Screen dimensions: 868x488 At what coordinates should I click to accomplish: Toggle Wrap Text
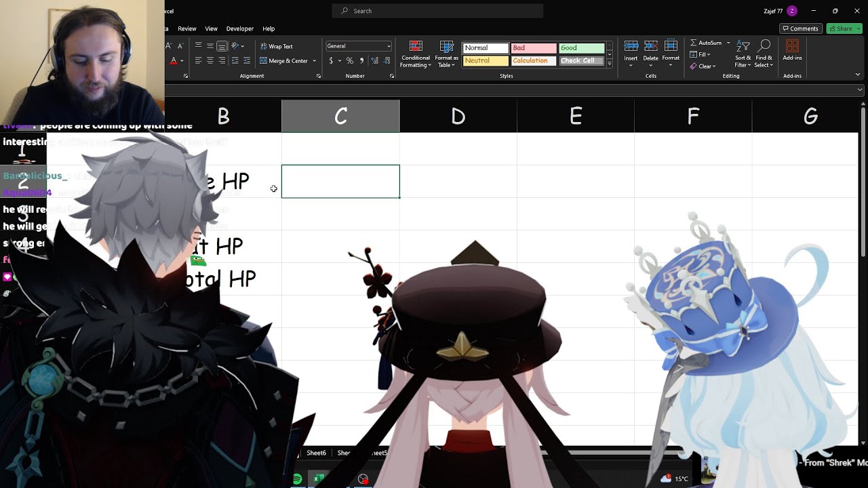point(277,46)
